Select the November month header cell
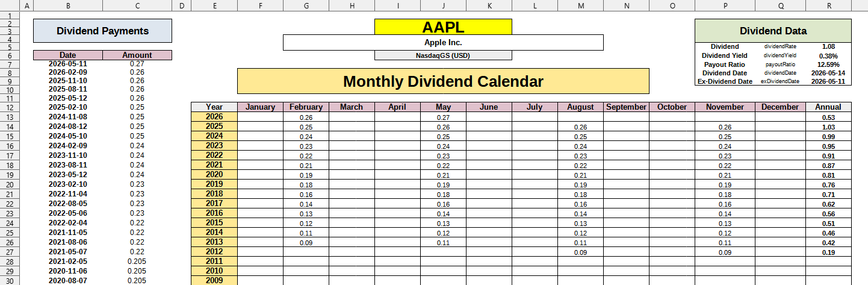 [725, 107]
